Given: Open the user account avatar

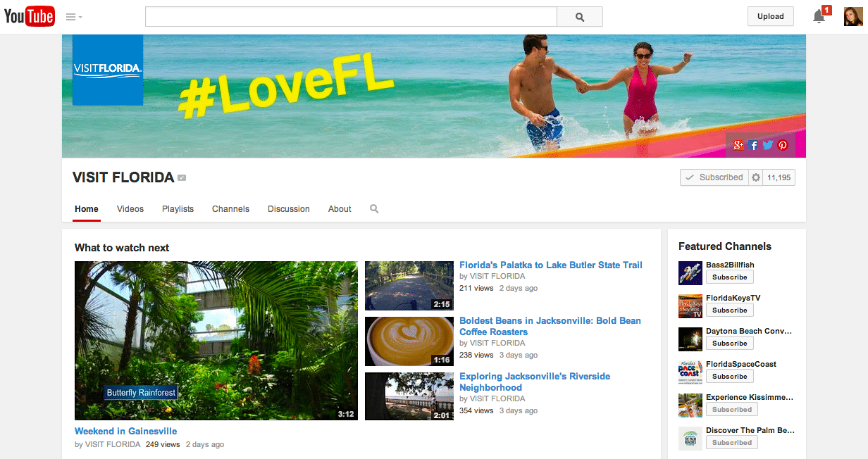Looking at the screenshot, I should (853, 16).
